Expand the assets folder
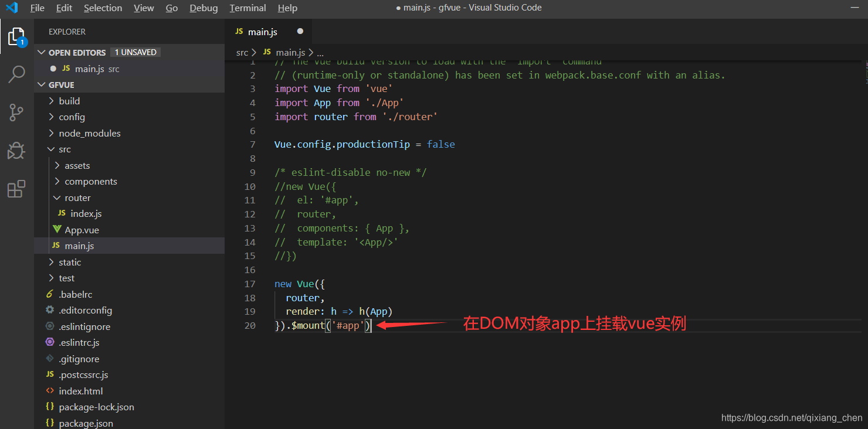Screen dimensions: 868x429 (129, 165)
